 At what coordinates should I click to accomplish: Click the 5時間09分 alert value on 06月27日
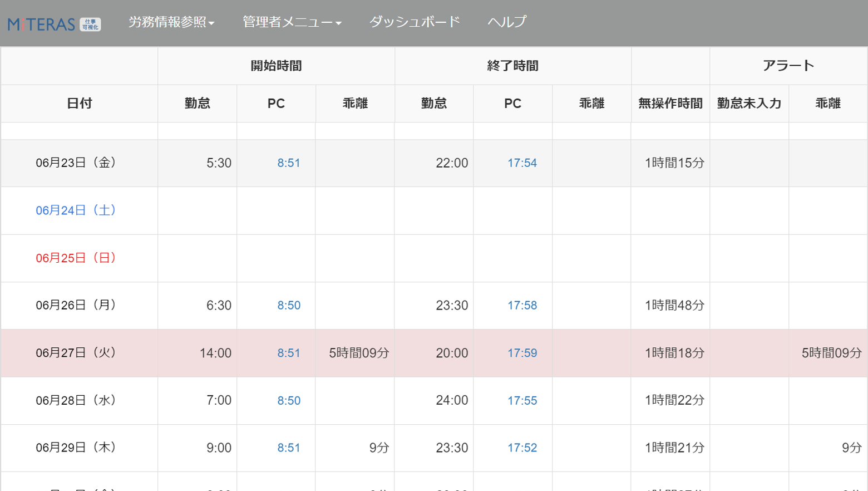click(831, 353)
